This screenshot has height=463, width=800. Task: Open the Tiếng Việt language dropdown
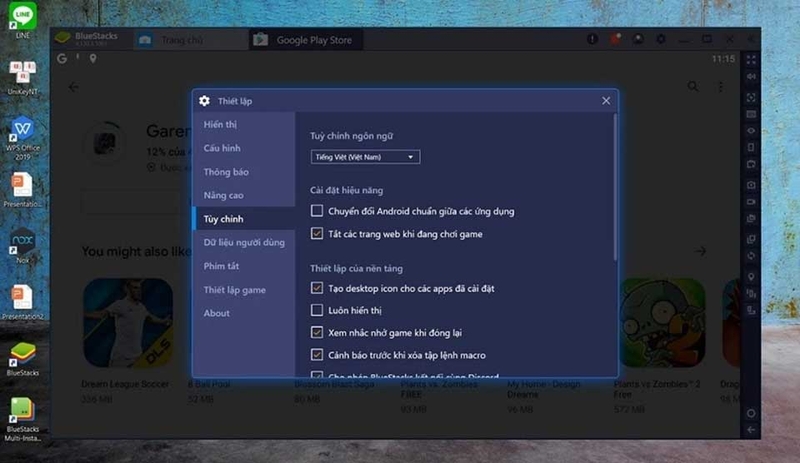pyautogui.click(x=365, y=157)
